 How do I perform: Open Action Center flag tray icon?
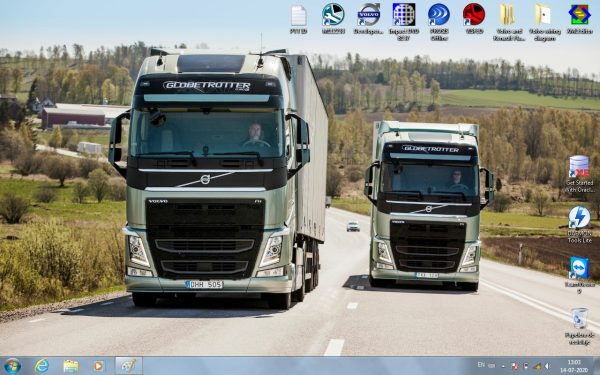click(x=515, y=366)
